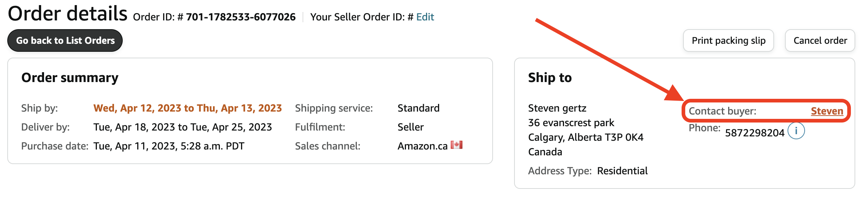Click the Cancel order button
The width and height of the screenshot is (868, 202).
820,40
